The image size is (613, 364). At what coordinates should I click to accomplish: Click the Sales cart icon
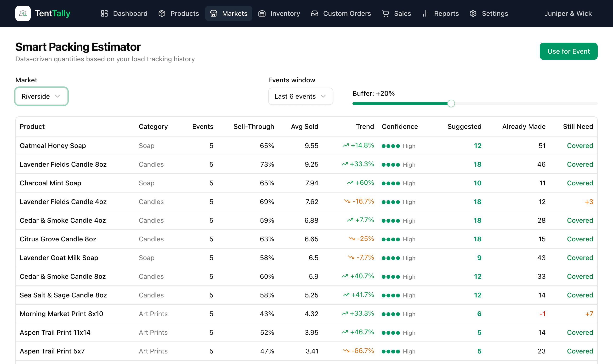[x=386, y=13]
